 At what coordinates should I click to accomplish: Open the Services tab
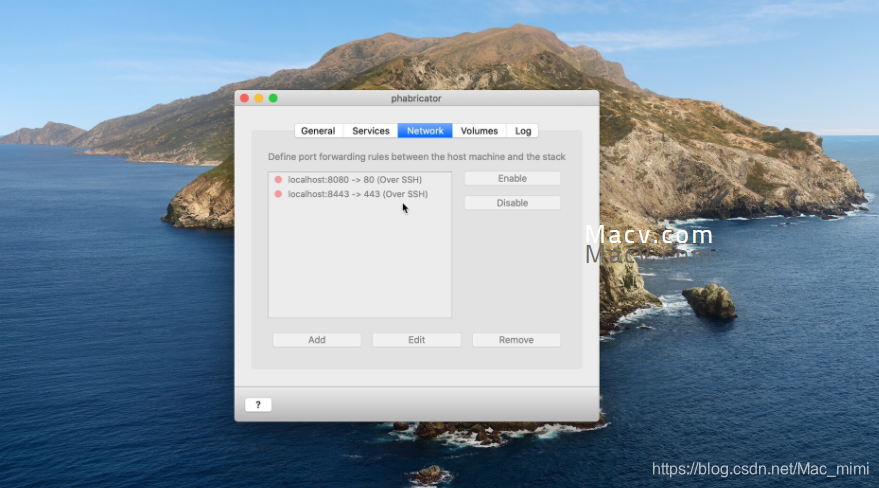(x=371, y=131)
